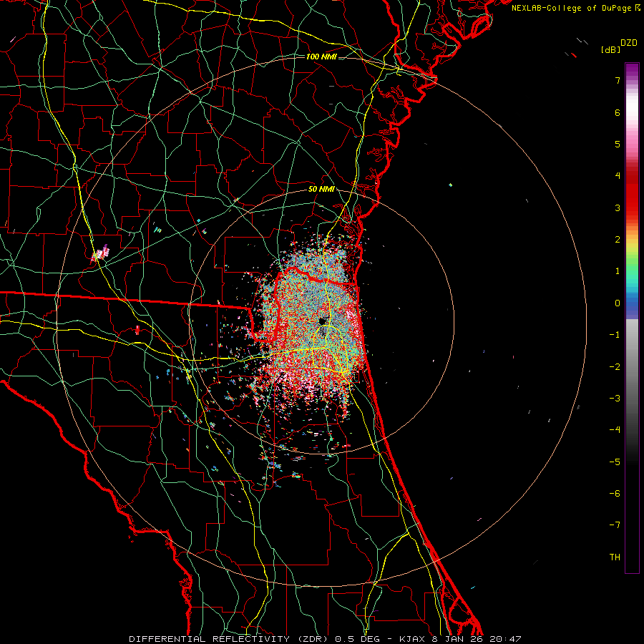The height and width of the screenshot is (644, 644).
Task: Select the 50 NMI range ring label
Action: (x=321, y=190)
